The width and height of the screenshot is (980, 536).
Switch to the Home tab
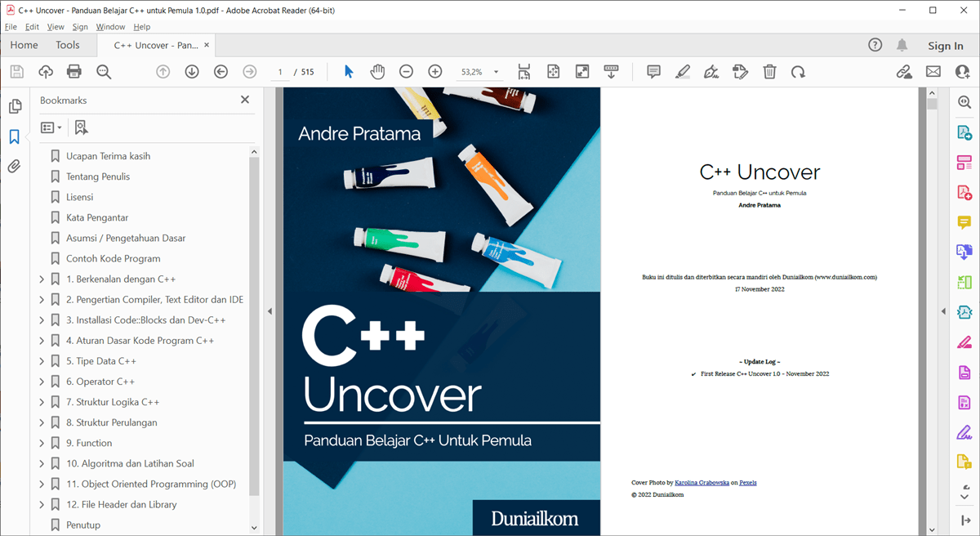[x=24, y=45]
